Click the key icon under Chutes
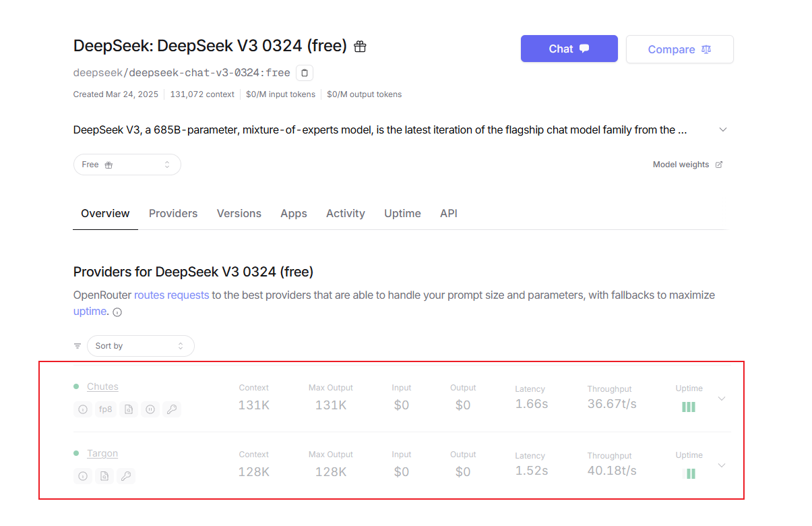812x526 pixels. [x=172, y=409]
